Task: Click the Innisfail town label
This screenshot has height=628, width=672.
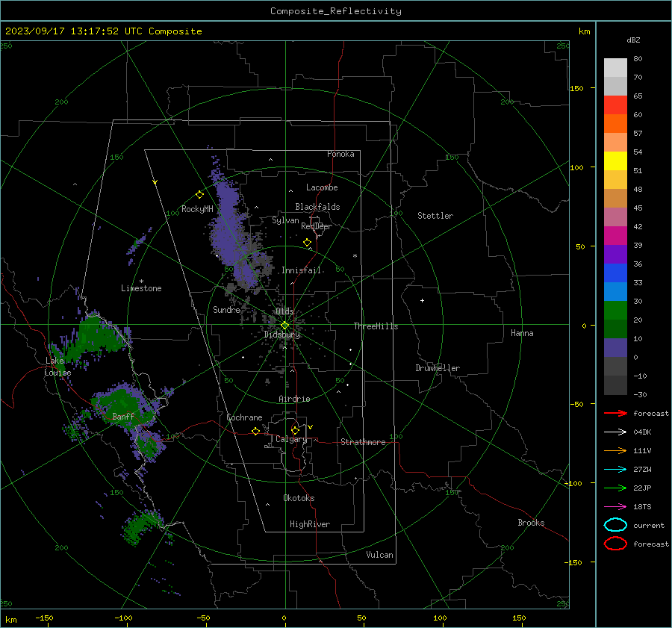Action: coord(301,270)
